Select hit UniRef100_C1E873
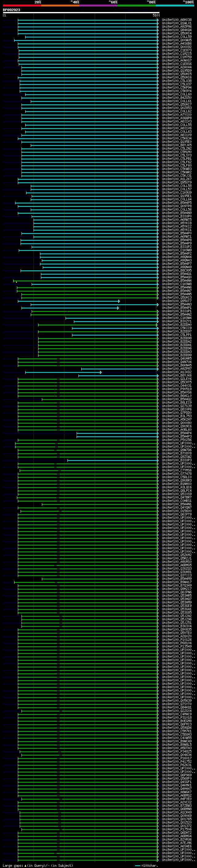This screenshot has height=868, width=197. coord(177,50)
